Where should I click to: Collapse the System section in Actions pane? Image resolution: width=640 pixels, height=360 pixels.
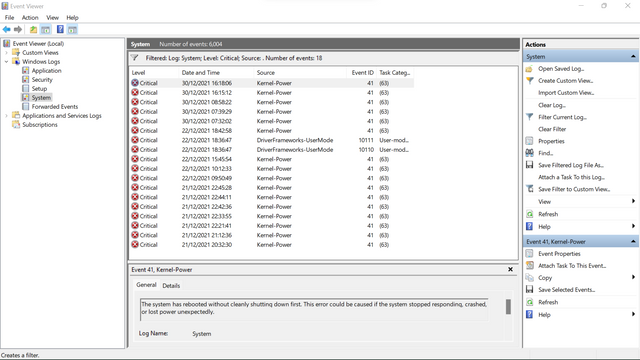(x=633, y=56)
